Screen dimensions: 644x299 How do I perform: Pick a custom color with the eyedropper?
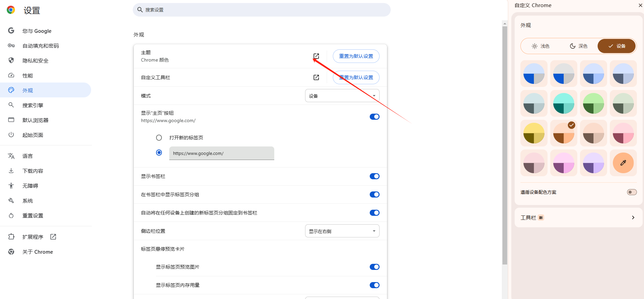(623, 163)
